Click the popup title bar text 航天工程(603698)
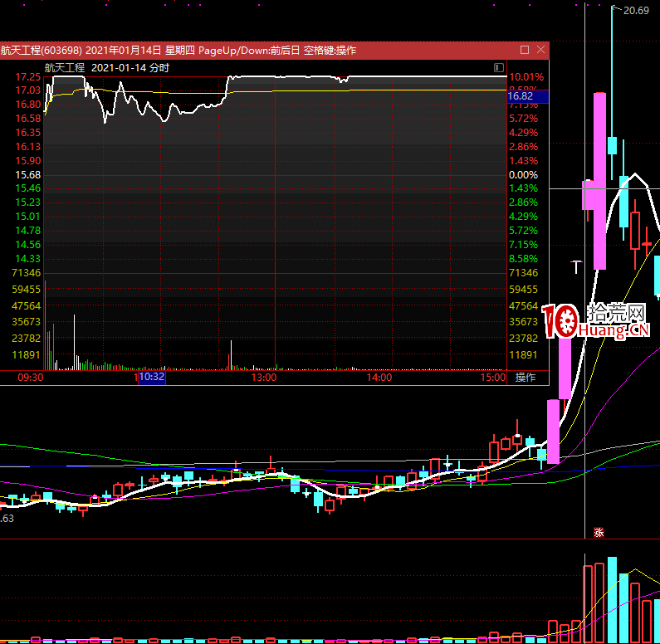Screen dimensions: 660x644 point(42,51)
